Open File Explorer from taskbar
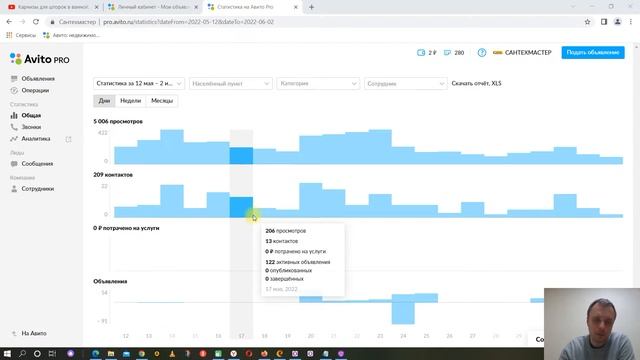The image size is (640, 360). (111, 353)
